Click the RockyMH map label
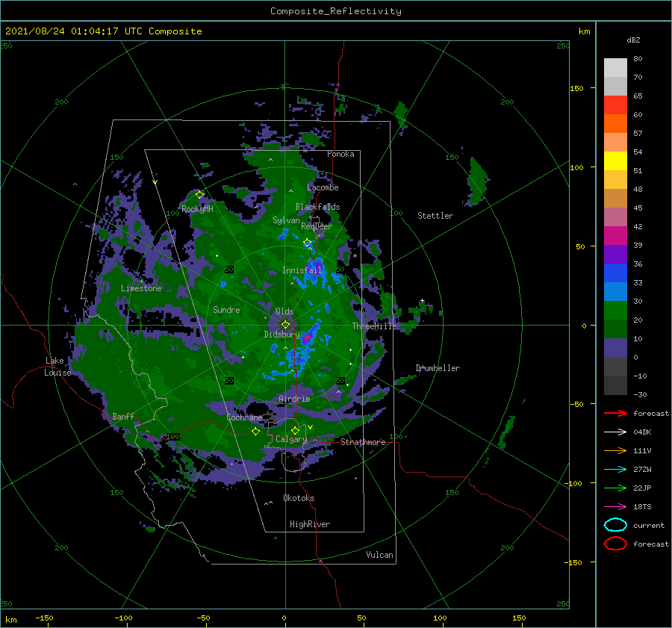 197,209
